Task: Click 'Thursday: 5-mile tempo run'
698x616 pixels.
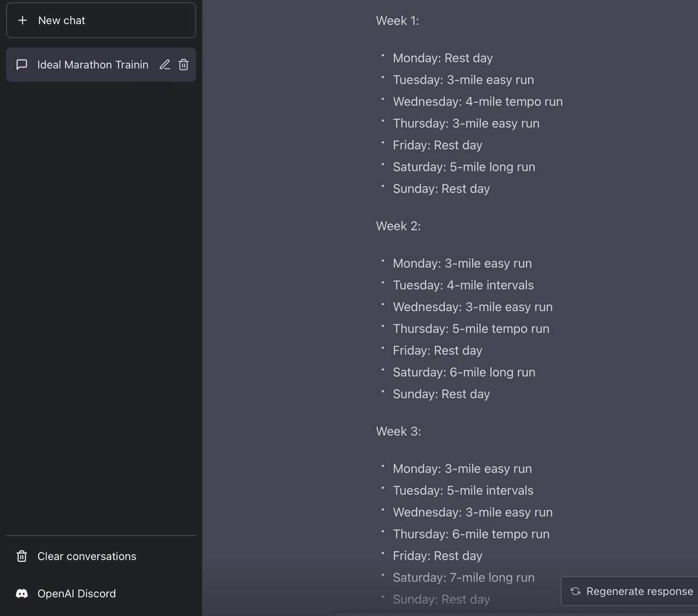Action: (x=471, y=329)
